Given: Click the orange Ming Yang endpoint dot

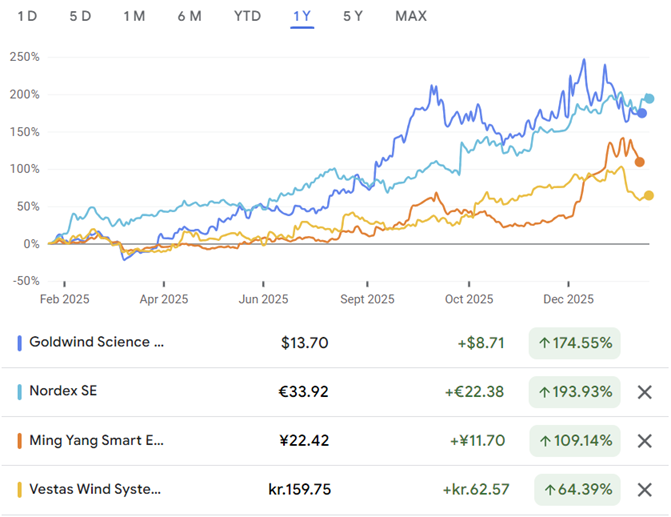Looking at the screenshot, I should tap(639, 162).
